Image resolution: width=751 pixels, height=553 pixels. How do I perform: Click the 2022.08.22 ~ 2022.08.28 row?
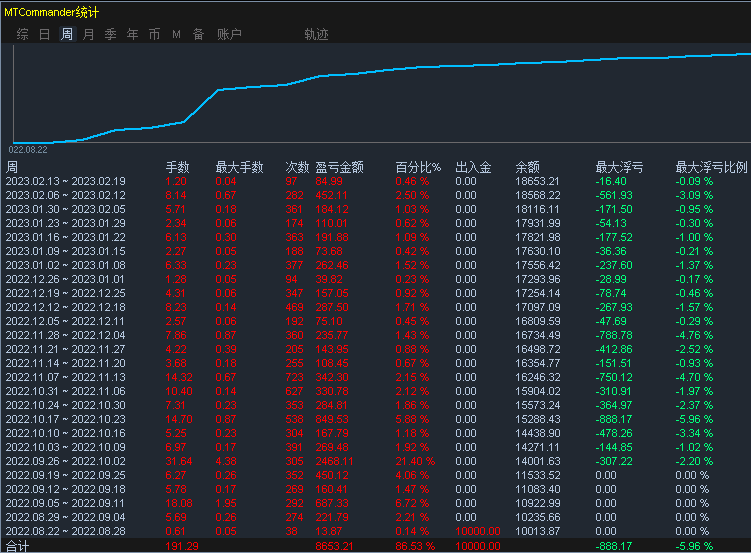coord(376,531)
